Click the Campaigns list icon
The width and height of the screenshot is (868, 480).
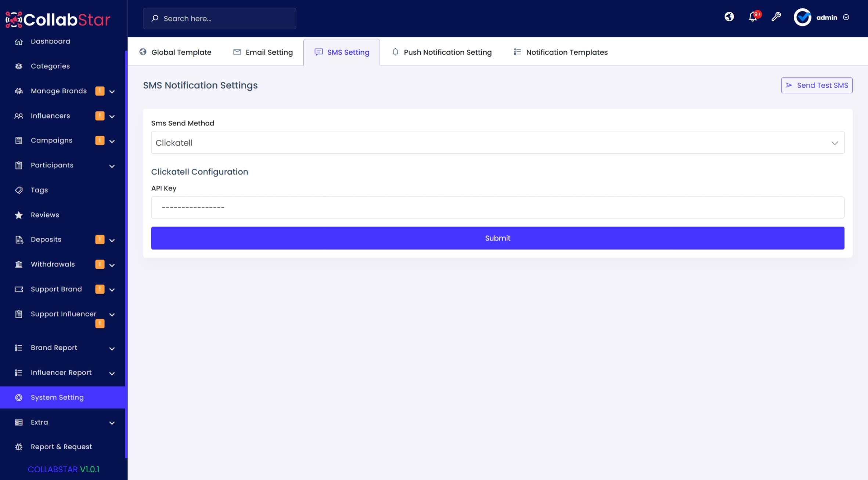click(x=19, y=141)
